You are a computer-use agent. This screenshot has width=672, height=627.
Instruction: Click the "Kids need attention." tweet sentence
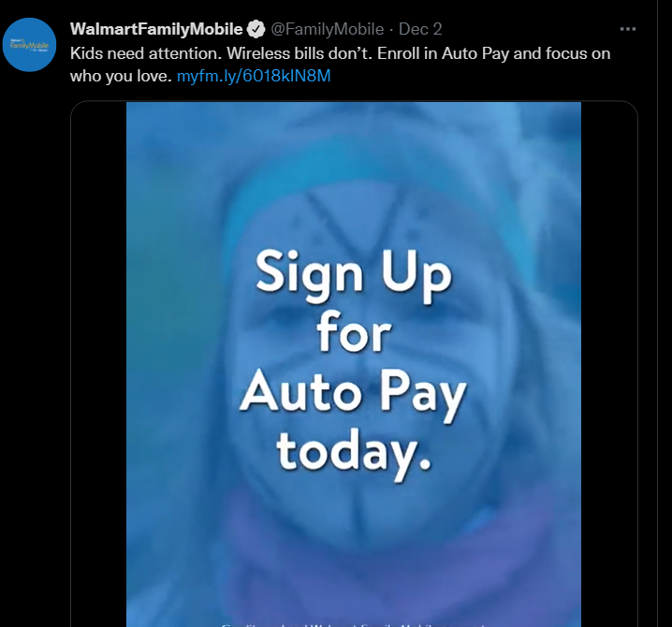(146, 53)
